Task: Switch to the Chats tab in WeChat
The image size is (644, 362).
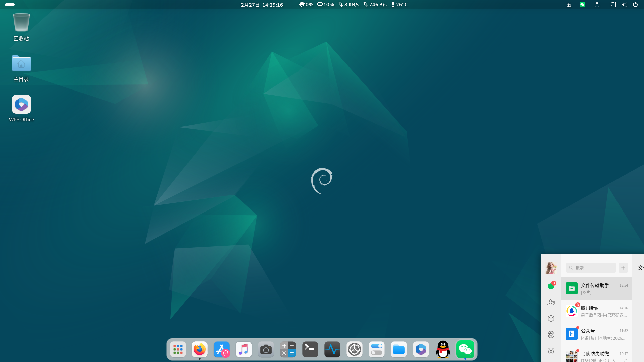Action: pyautogui.click(x=551, y=286)
